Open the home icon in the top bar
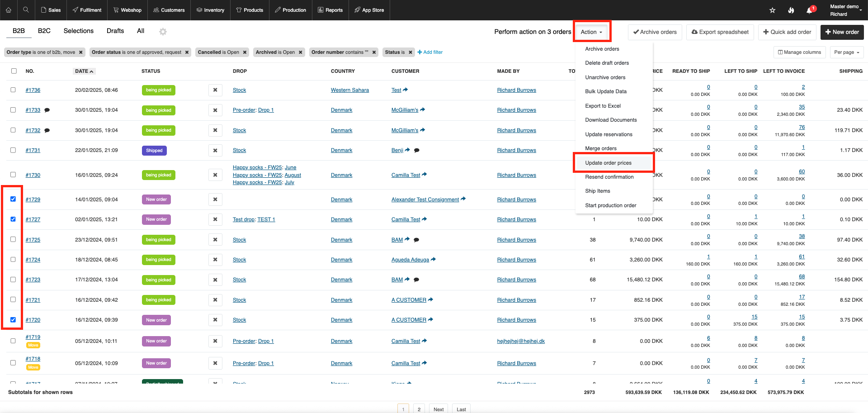868x413 pixels. click(9, 10)
